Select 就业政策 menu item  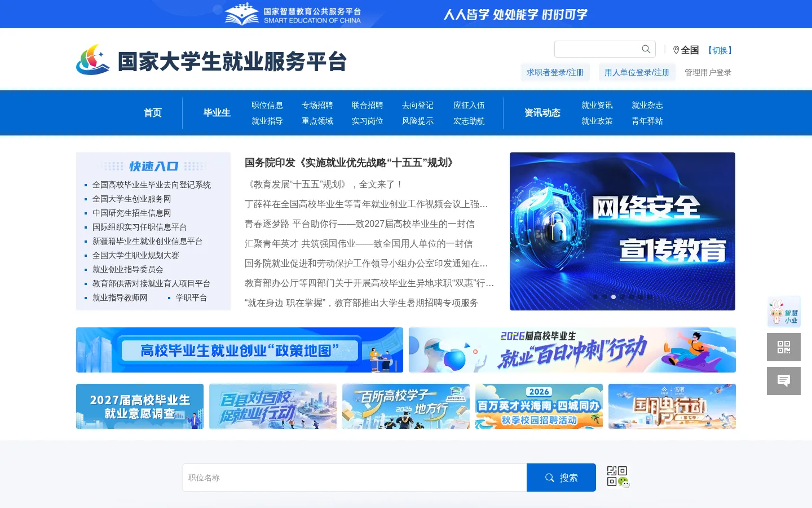597,121
